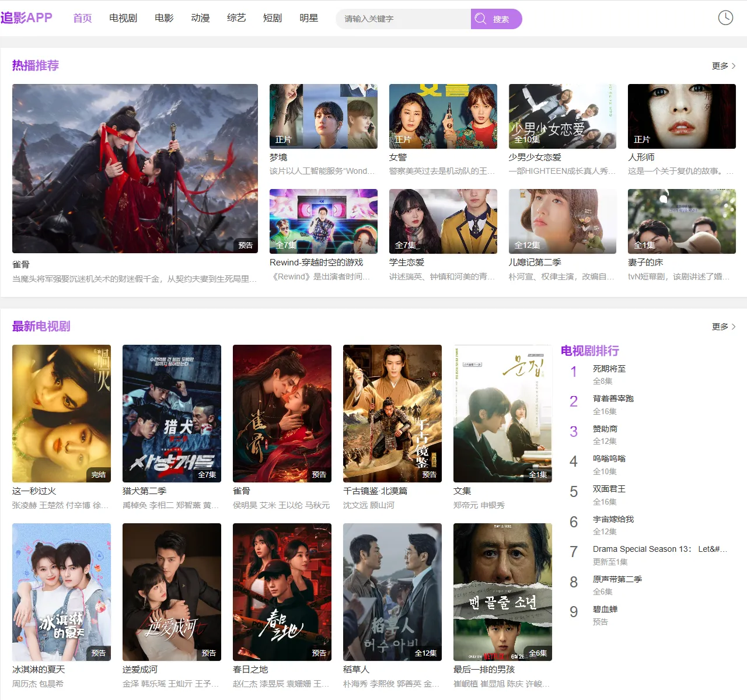Focus the keyword search input field
Screen dimensions: 747x700
coord(403,19)
